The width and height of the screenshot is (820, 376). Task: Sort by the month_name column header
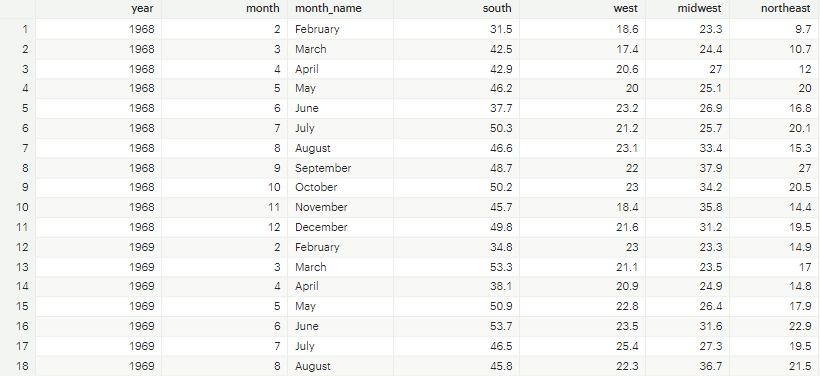[340, 9]
